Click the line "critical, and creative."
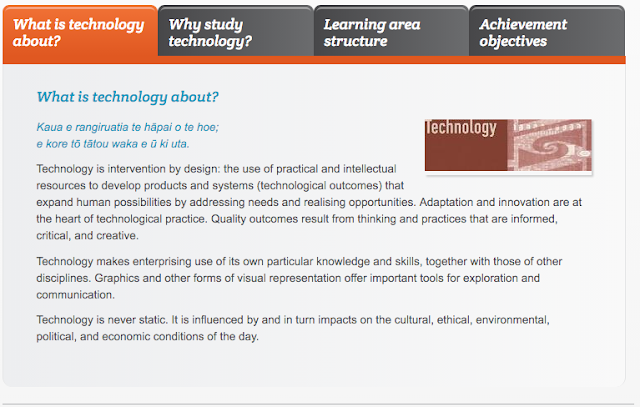 [x=87, y=236]
